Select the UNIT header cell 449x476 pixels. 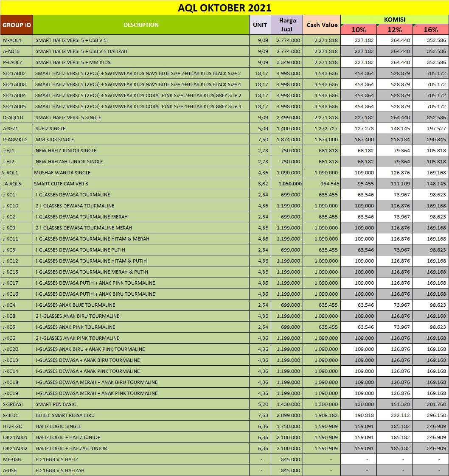pos(260,25)
